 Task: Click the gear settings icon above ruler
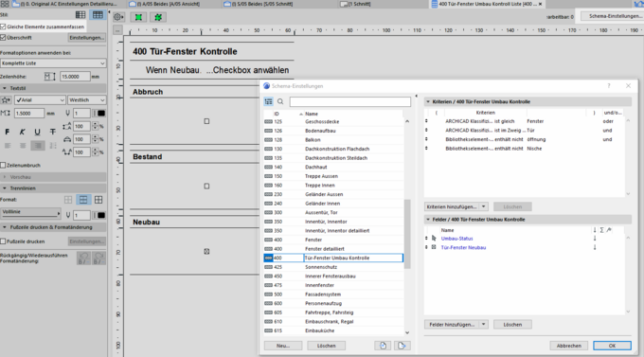[x=118, y=17]
